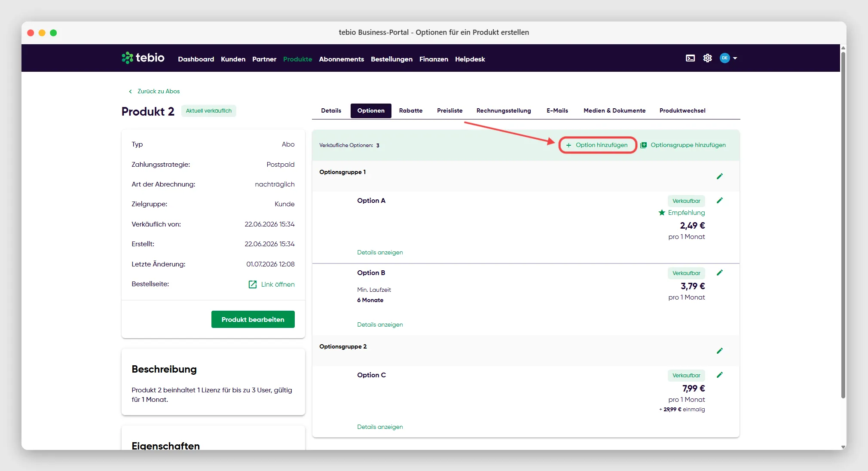Show details for Option A
Viewport: 868px width, 471px height.
click(x=380, y=252)
